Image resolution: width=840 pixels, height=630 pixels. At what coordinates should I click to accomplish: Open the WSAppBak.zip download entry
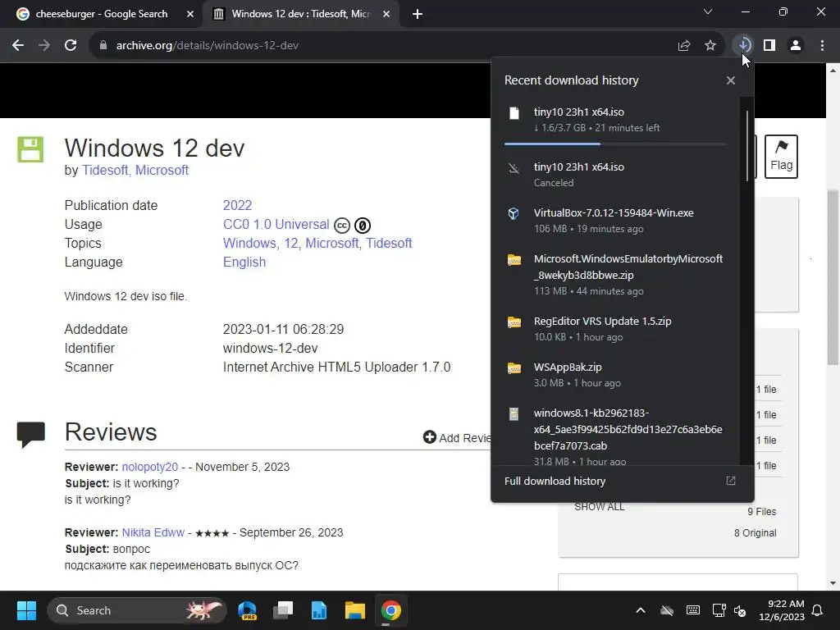(x=615, y=375)
